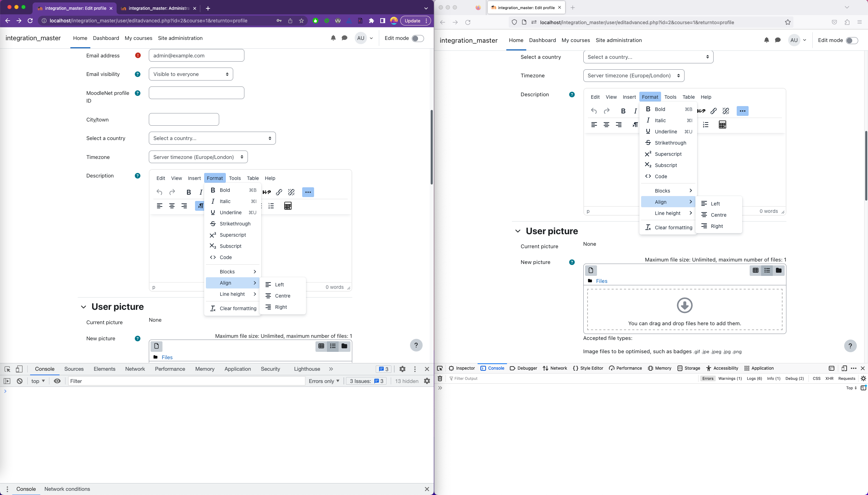Choose Right in Firefox Align submenu
Screen dimensions: 868x495
coord(718,226)
